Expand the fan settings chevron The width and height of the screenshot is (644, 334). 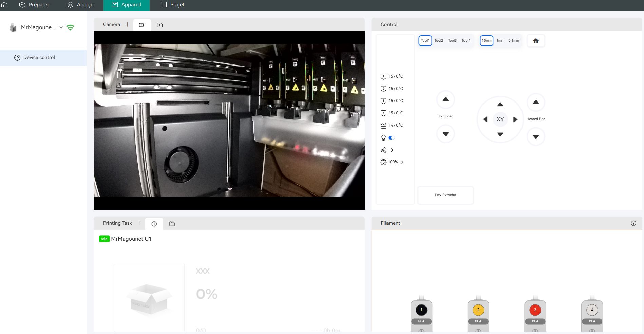point(392,150)
